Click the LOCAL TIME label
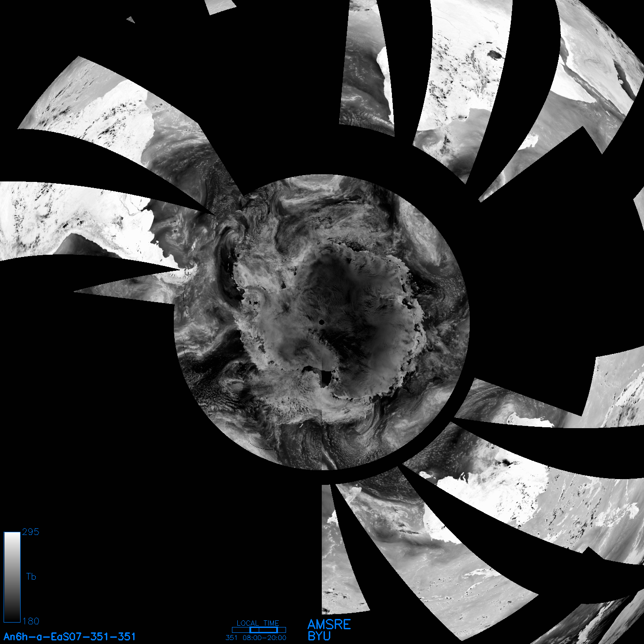The height and width of the screenshot is (644, 644). pyautogui.click(x=258, y=623)
